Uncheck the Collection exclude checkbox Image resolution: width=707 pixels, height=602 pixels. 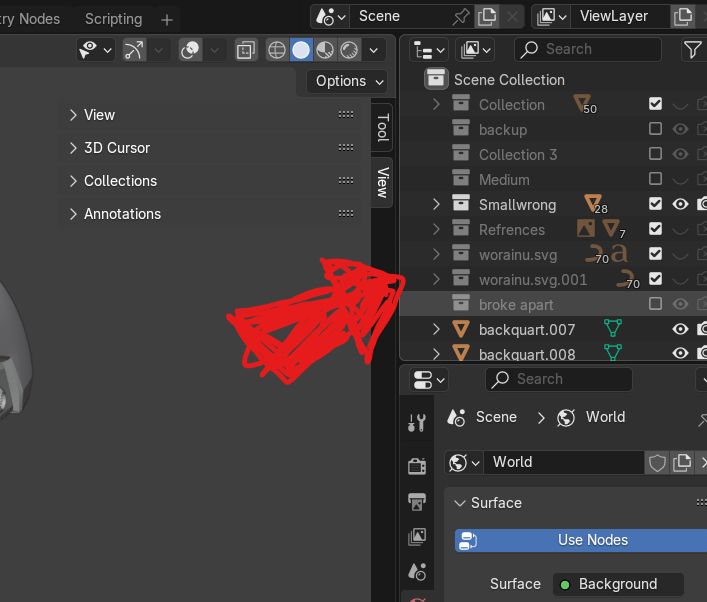click(x=655, y=104)
